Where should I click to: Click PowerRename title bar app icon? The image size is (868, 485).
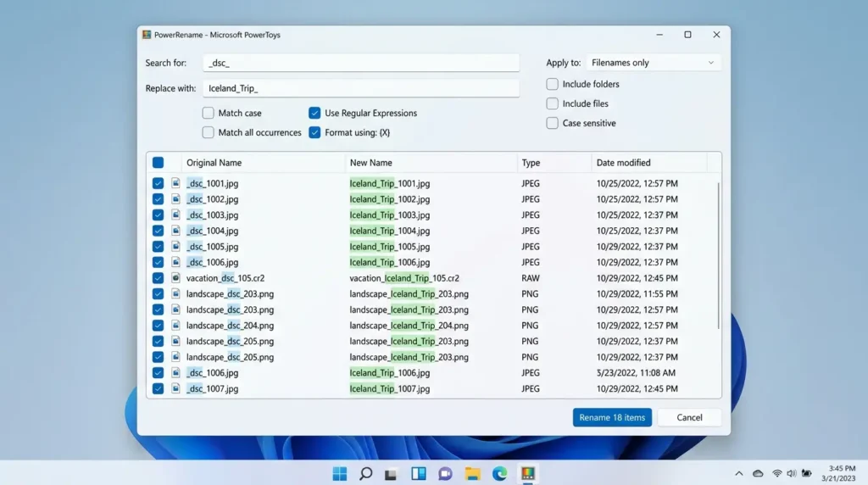tap(147, 34)
